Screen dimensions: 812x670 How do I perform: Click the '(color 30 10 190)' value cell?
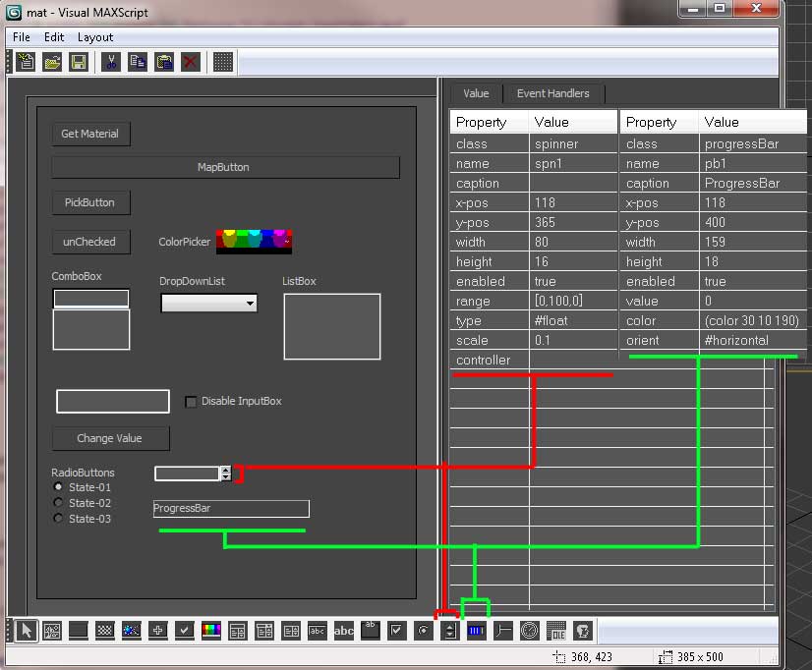click(x=752, y=321)
